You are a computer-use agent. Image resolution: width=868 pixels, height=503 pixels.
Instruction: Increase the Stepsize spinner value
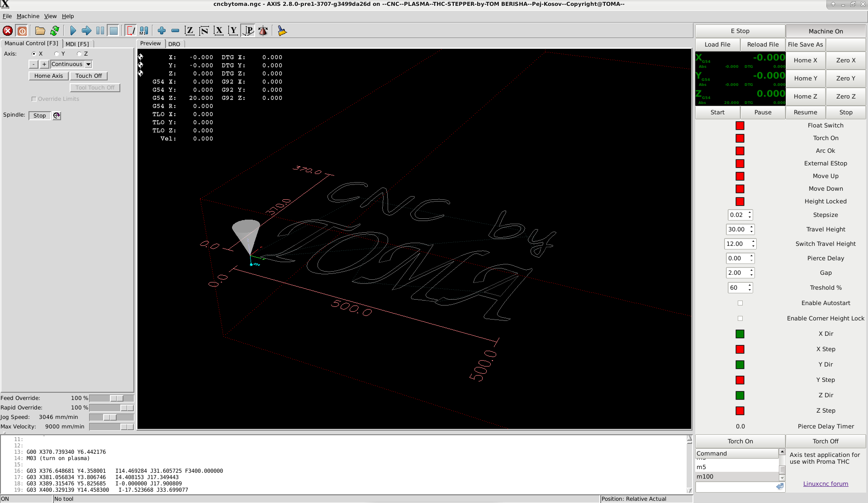point(749,213)
